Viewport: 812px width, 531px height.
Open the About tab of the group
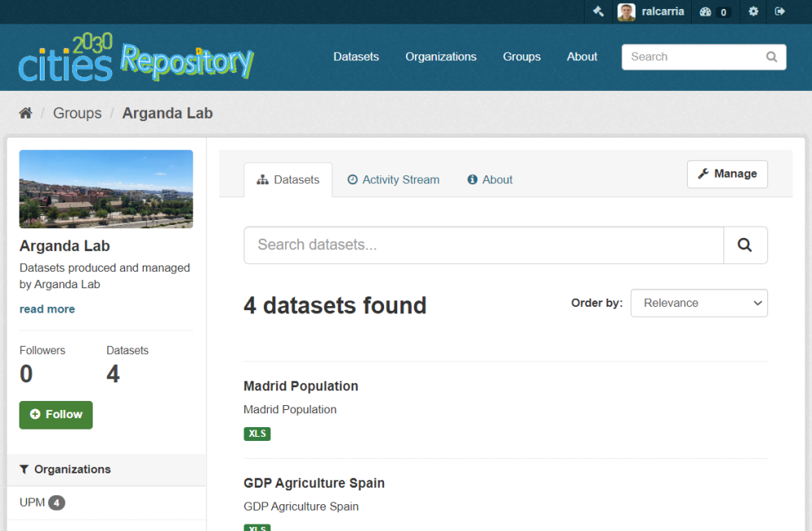[490, 179]
